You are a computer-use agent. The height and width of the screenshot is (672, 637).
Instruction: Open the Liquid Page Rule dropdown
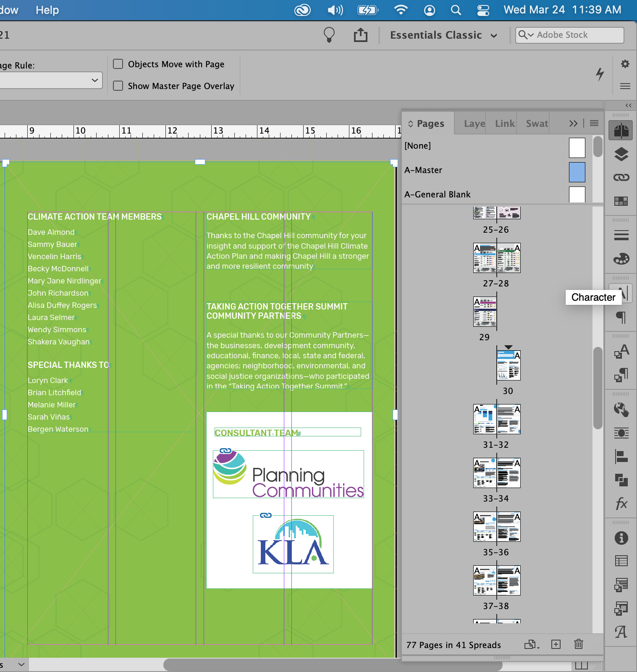[51, 80]
